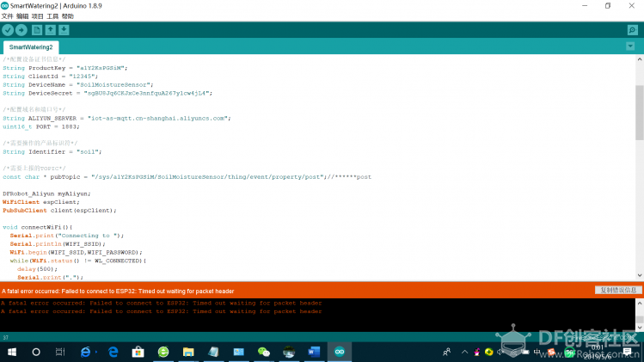Click the ClientId "12345" line
The height and width of the screenshot is (362, 644).
click(x=51, y=76)
